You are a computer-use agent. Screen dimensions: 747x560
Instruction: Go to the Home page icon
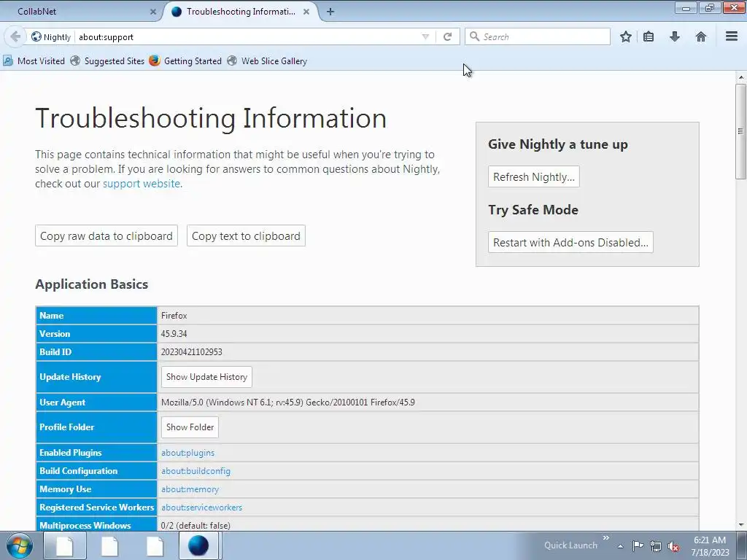[x=701, y=36]
